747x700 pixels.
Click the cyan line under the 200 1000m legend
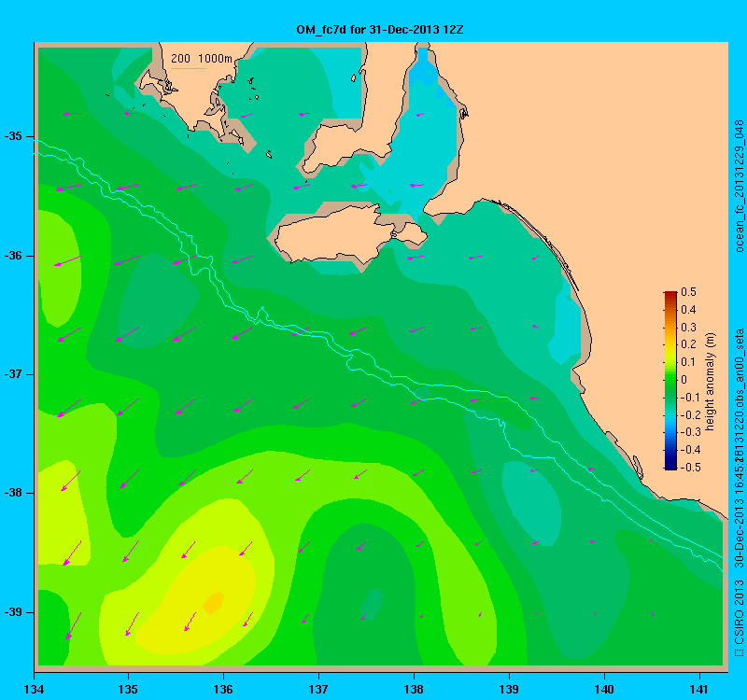[189, 68]
